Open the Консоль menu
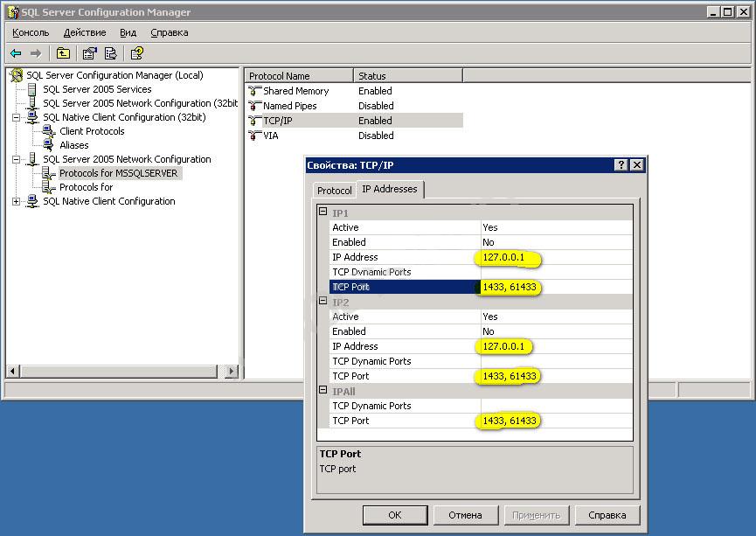The image size is (756, 536). pyautogui.click(x=31, y=32)
